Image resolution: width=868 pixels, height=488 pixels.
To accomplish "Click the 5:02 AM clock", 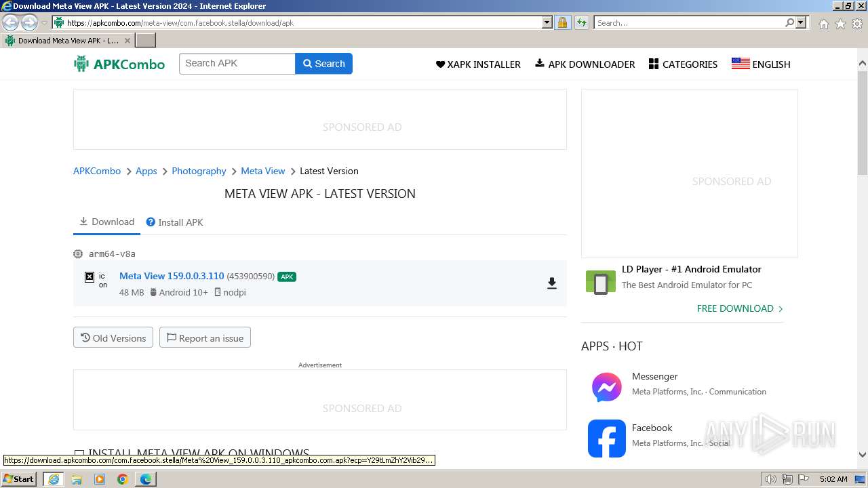I will click(x=833, y=479).
